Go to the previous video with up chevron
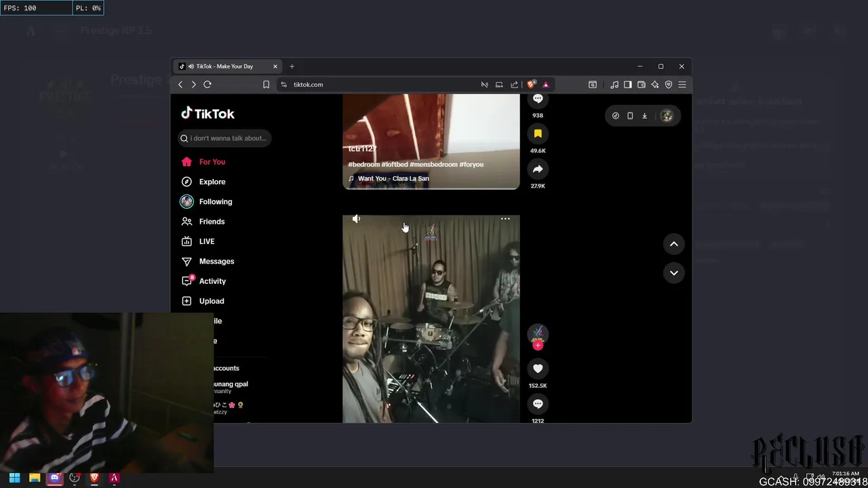This screenshot has width=868, height=488. (x=674, y=244)
